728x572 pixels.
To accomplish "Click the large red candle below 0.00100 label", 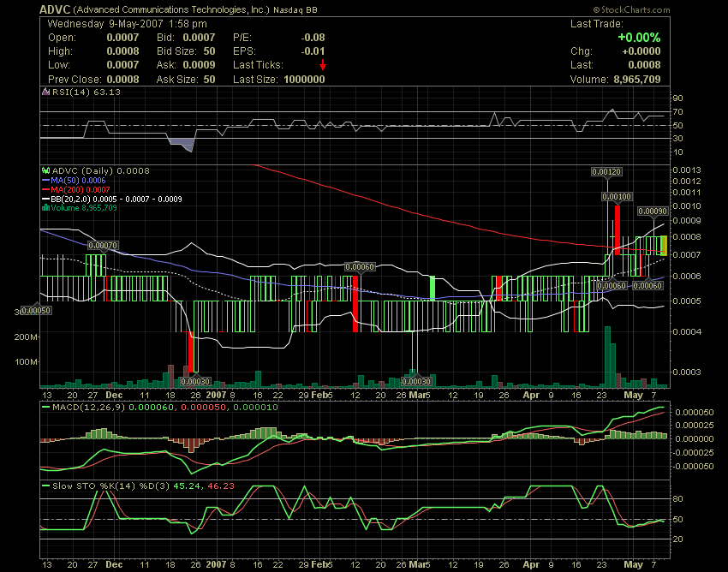I will [618, 229].
